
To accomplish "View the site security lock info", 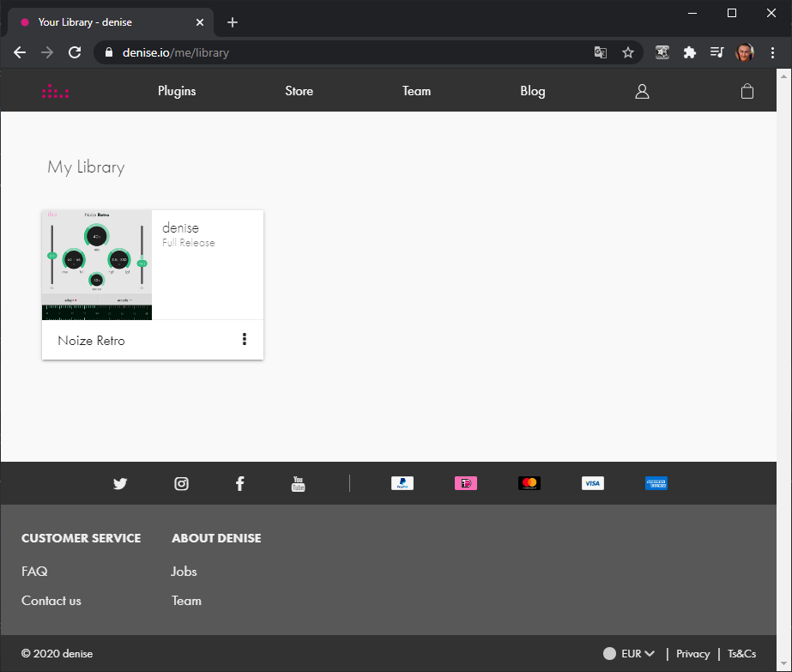I will tap(109, 52).
